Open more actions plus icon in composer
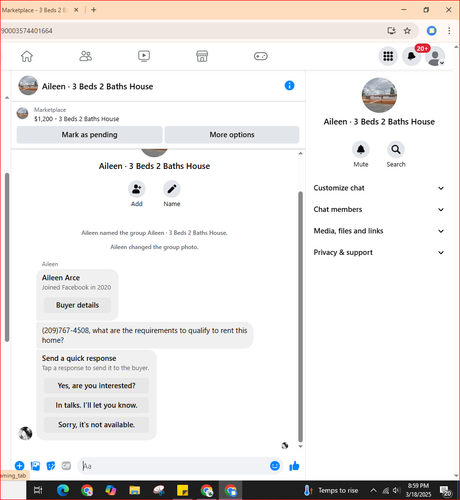The width and height of the screenshot is (460, 500). click(20, 466)
